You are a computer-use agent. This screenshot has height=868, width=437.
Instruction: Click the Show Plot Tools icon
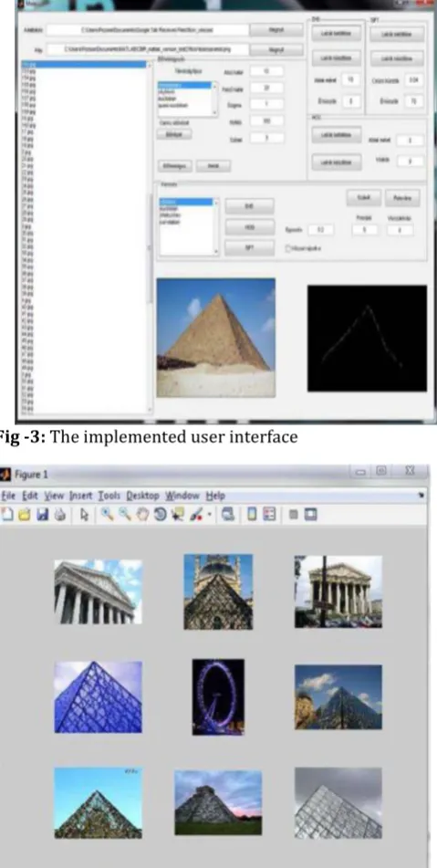coord(311,515)
